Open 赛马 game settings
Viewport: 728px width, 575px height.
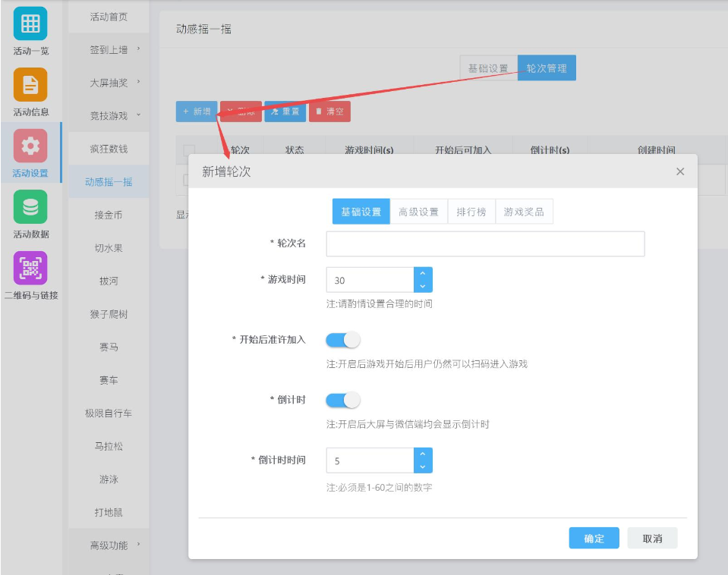(x=109, y=347)
